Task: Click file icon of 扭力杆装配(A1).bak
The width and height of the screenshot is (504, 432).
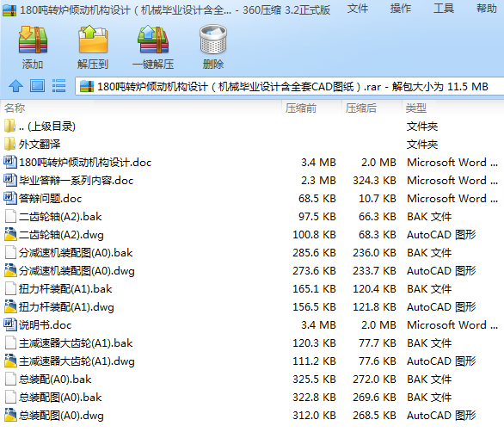Action: click(x=10, y=288)
